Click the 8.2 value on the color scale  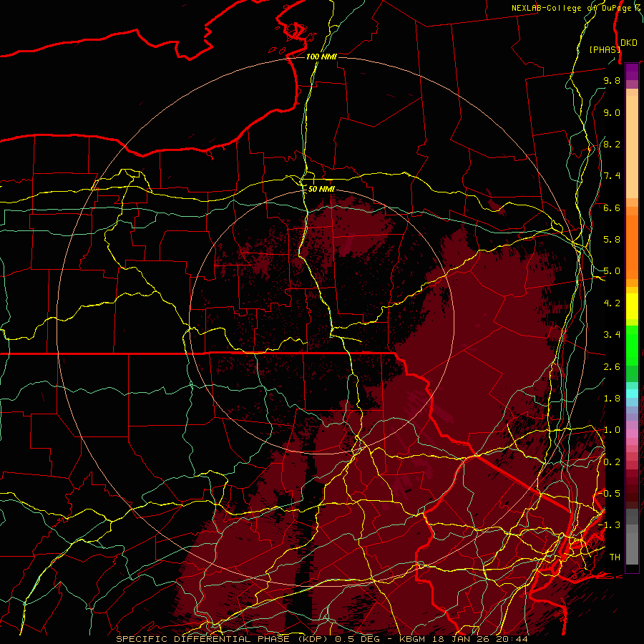(612, 144)
